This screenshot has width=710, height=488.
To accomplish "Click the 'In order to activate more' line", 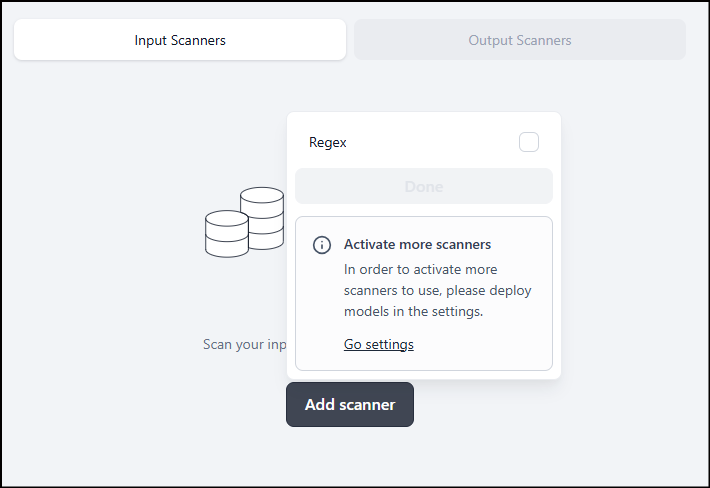I will [x=420, y=269].
